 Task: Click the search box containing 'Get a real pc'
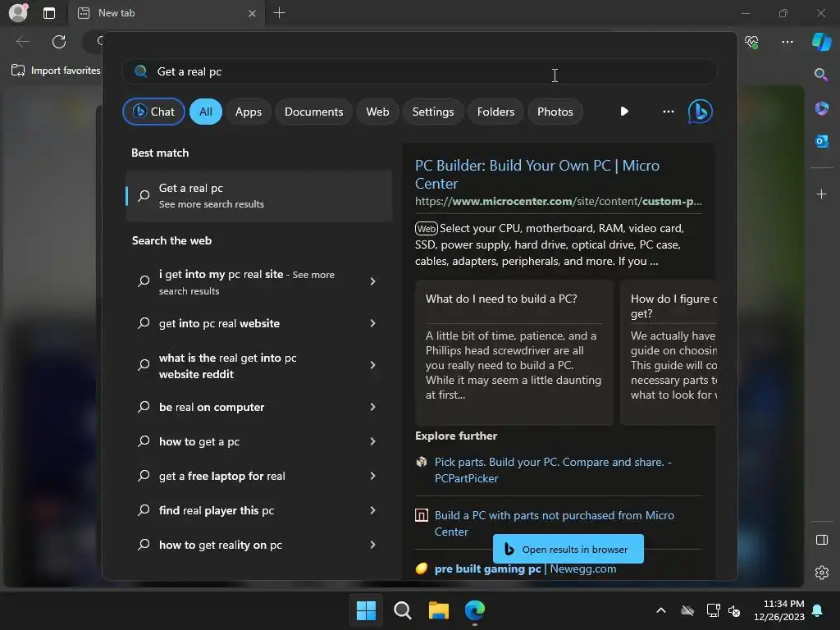pyautogui.click(x=419, y=71)
